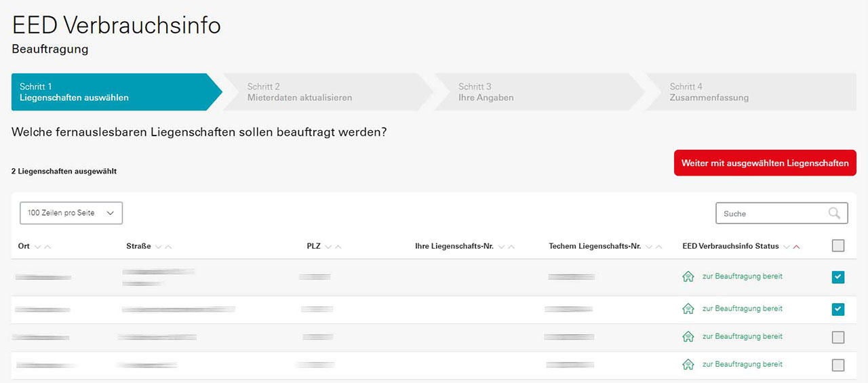The width and height of the screenshot is (868, 383).
Task: Sort Straße column descending with down arrow
Action: (x=159, y=247)
